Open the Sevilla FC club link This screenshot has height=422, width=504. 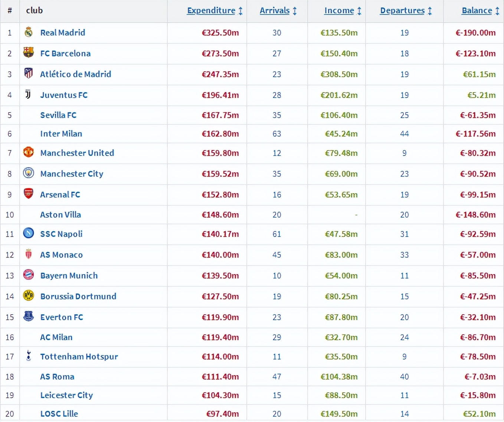tap(58, 115)
